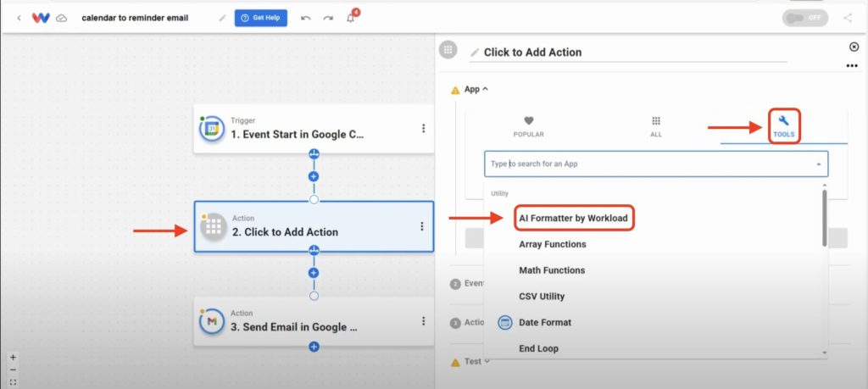
Task: Share the workflow via share icon
Action: click(x=848, y=18)
